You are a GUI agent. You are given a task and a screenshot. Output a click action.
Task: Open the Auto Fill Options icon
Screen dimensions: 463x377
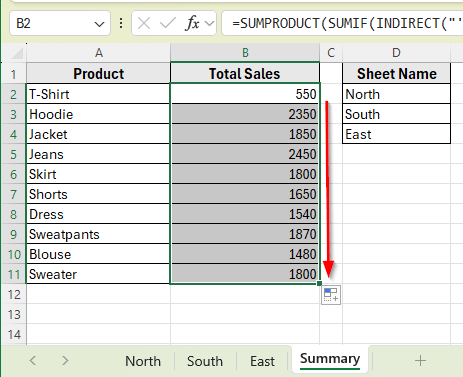point(331,295)
